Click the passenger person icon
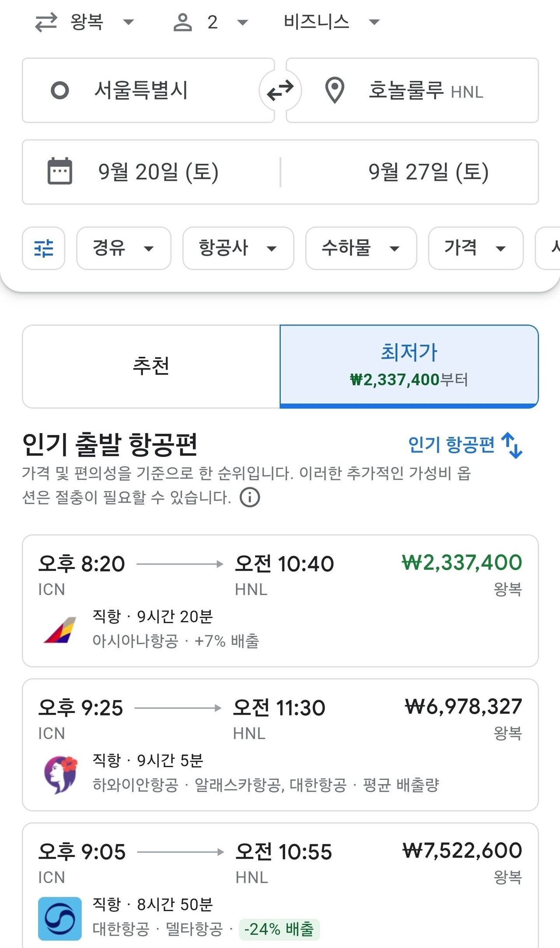Image resolution: width=560 pixels, height=948 pixels. coord(183,21)
